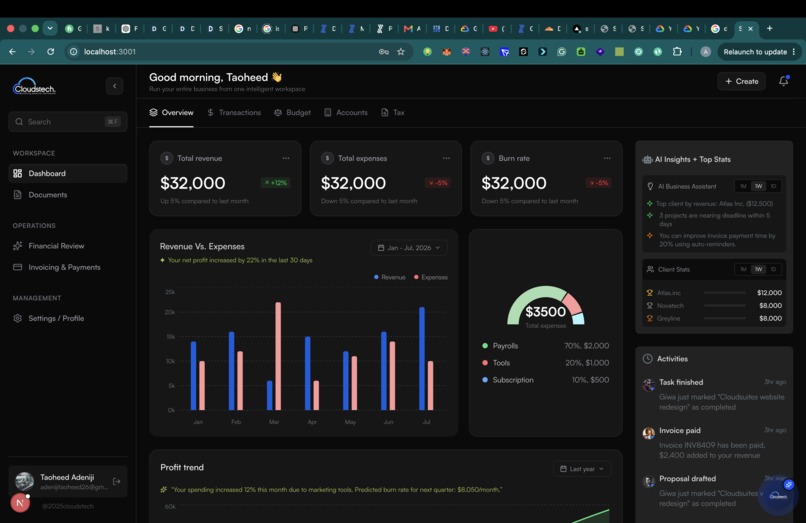
Task: Click the Revenue legend entry
Action: coord(390,277)
